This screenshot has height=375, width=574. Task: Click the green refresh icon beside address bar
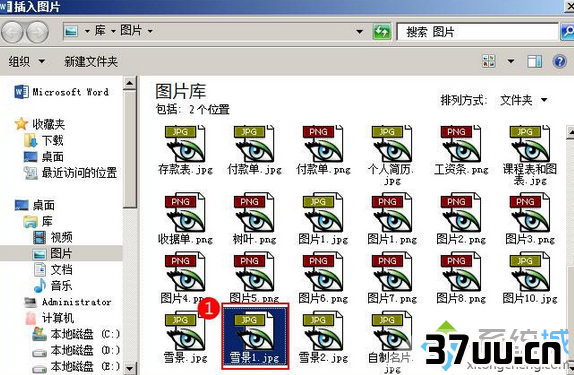[x=381, y=32]
